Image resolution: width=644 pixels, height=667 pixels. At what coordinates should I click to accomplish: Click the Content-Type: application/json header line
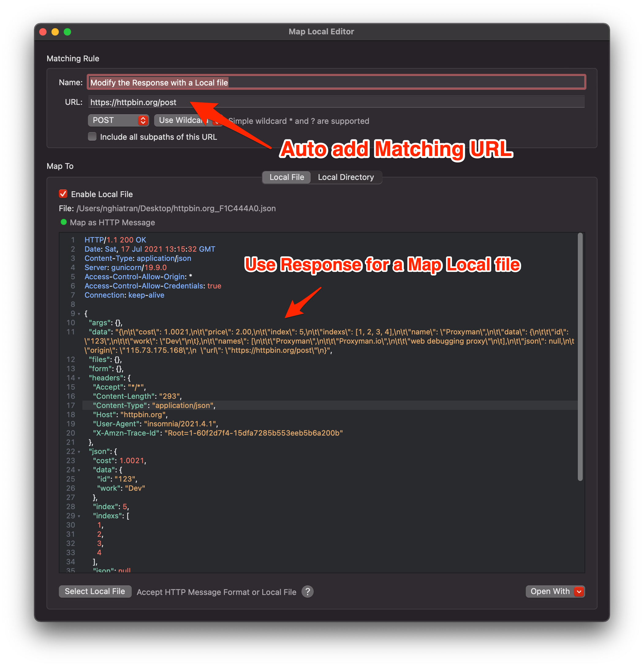click(138, 258)
